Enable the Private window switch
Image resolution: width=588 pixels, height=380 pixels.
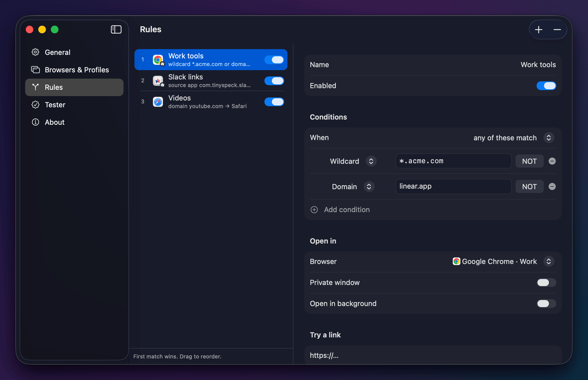546,283
